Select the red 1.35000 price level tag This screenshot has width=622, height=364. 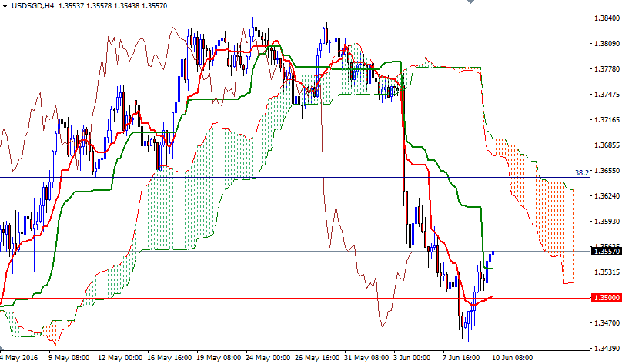click(605, 297)
